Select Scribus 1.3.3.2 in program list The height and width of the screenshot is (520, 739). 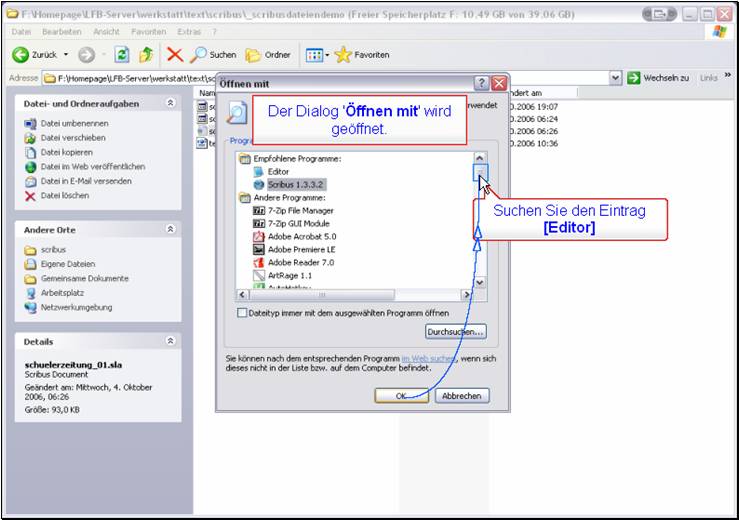click(x=288, y=185)
